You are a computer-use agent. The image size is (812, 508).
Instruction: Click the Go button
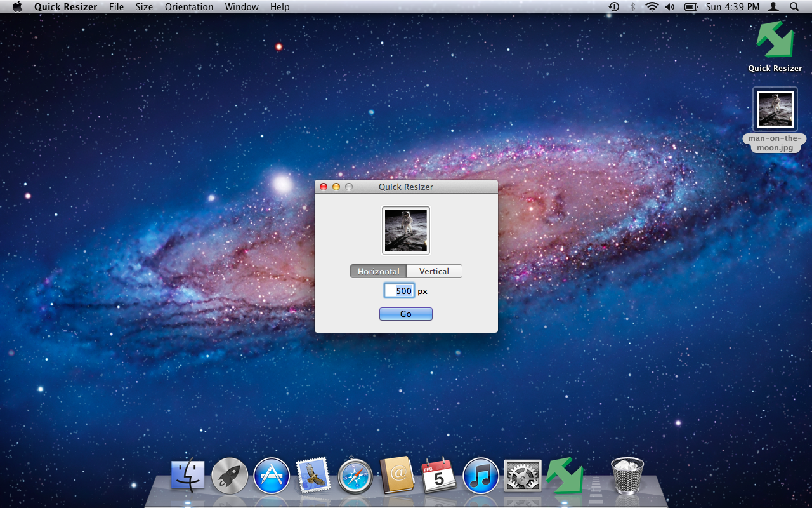tap(406, 314)
